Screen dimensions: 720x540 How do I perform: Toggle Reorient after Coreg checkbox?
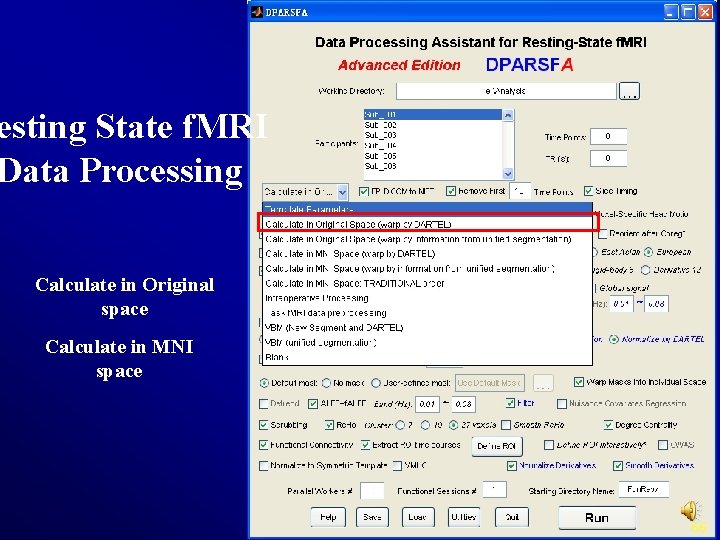(x=603, y=234)
